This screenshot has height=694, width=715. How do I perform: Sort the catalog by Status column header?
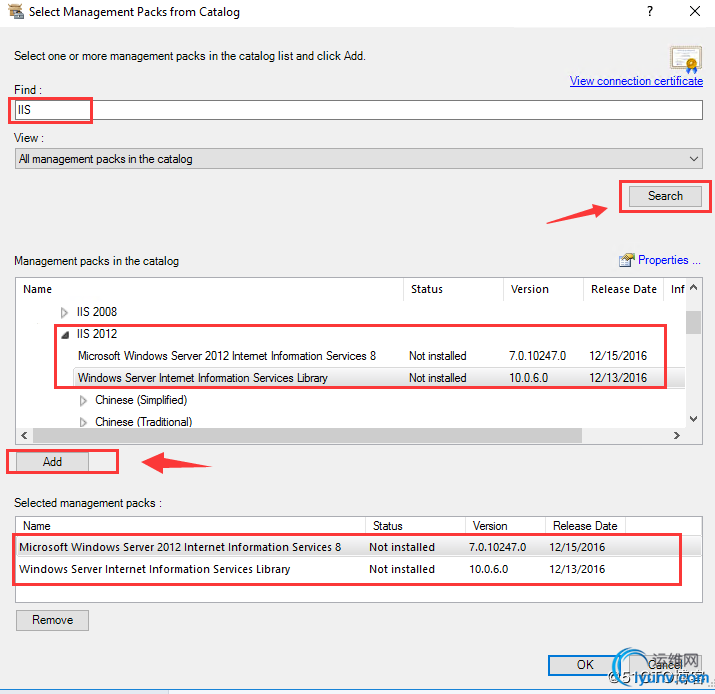pos(453,289)
